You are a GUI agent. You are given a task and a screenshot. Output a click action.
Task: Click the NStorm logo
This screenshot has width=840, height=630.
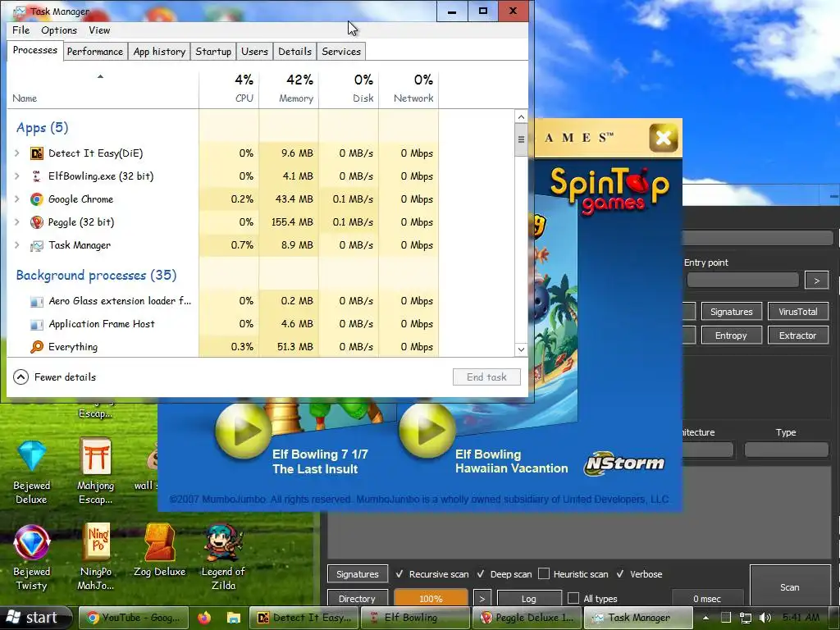click(x=624, y=463)
